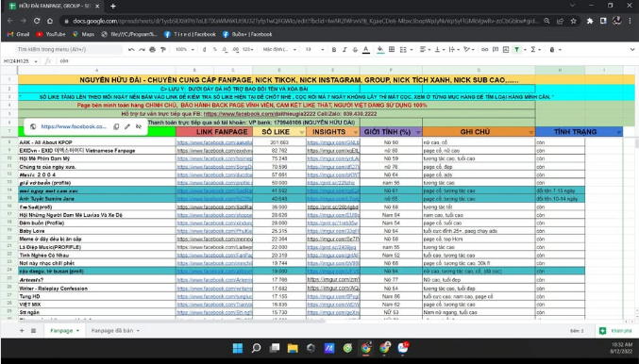Print the spreadsheet using the printer icon
Viewport: 639px width, 364px height.
(x=152, y=49)
